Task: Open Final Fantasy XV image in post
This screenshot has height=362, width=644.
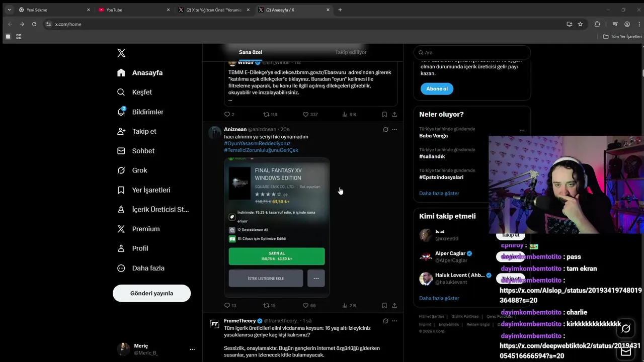Action: click(277, 227)
